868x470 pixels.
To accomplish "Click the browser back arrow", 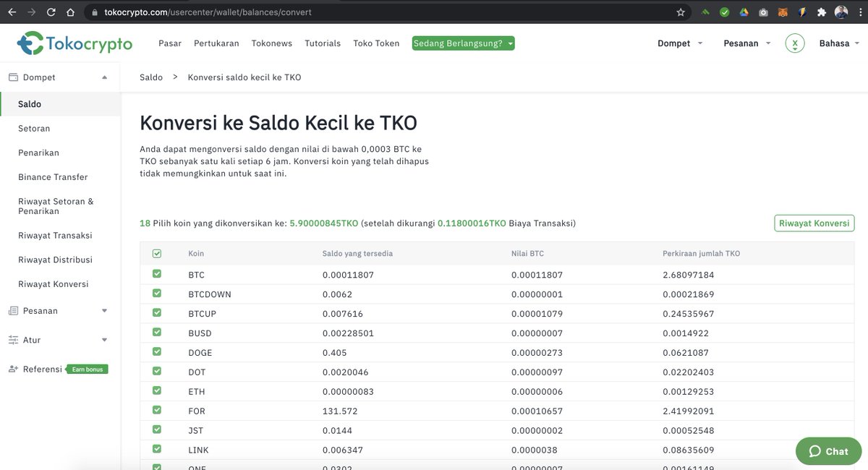I will point(12,12).
